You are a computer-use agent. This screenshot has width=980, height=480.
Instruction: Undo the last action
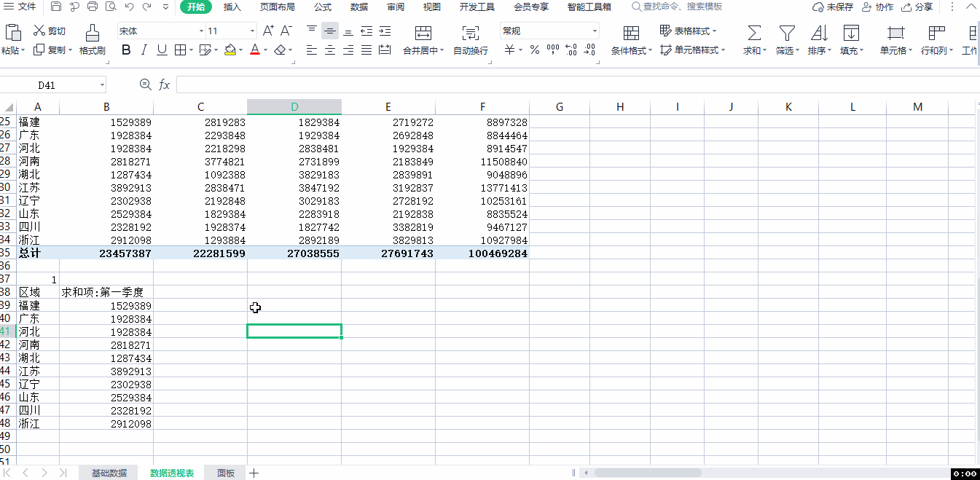point(129,7)
